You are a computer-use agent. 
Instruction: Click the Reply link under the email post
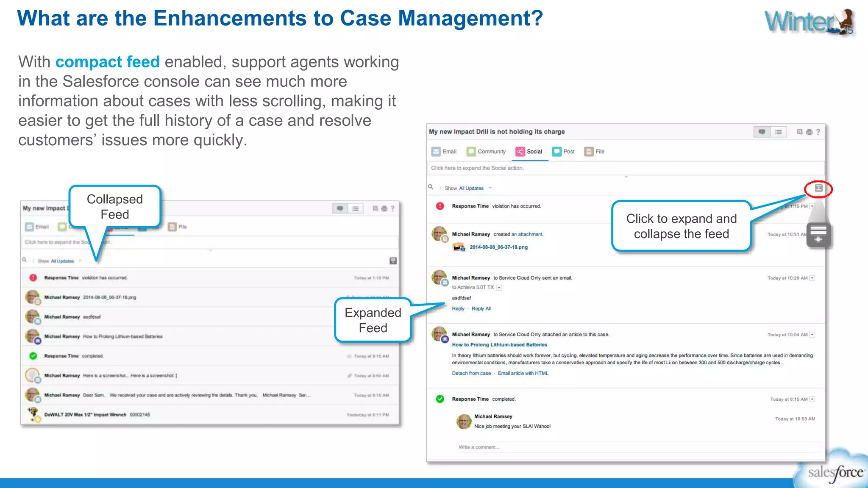[x=458, y=308]
